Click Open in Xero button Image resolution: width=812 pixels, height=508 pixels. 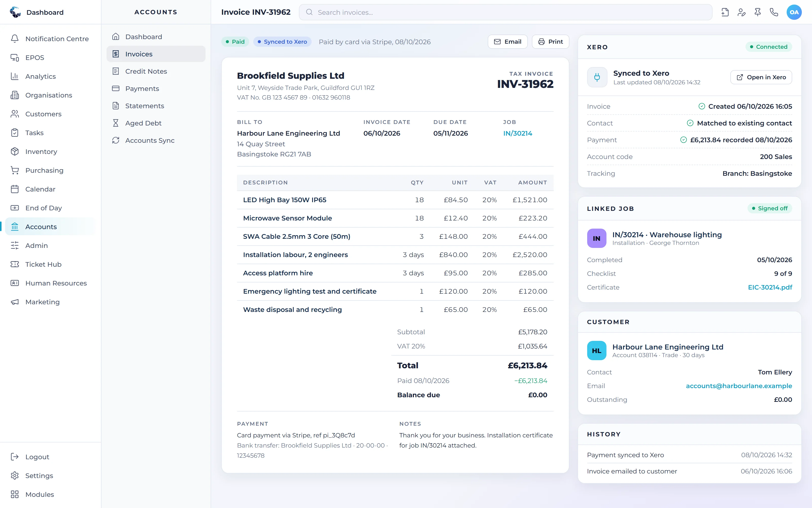(761, 77)
